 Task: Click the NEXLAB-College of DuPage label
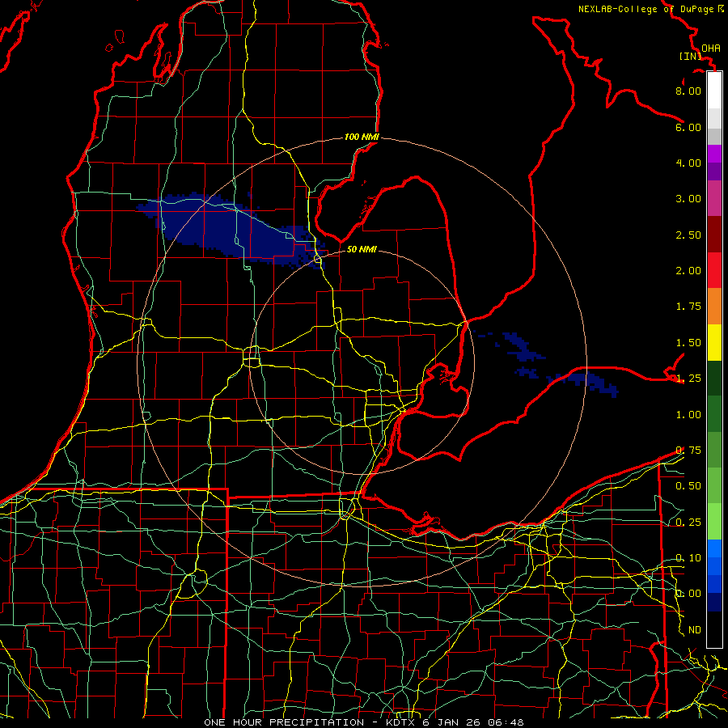pos(645,9)
